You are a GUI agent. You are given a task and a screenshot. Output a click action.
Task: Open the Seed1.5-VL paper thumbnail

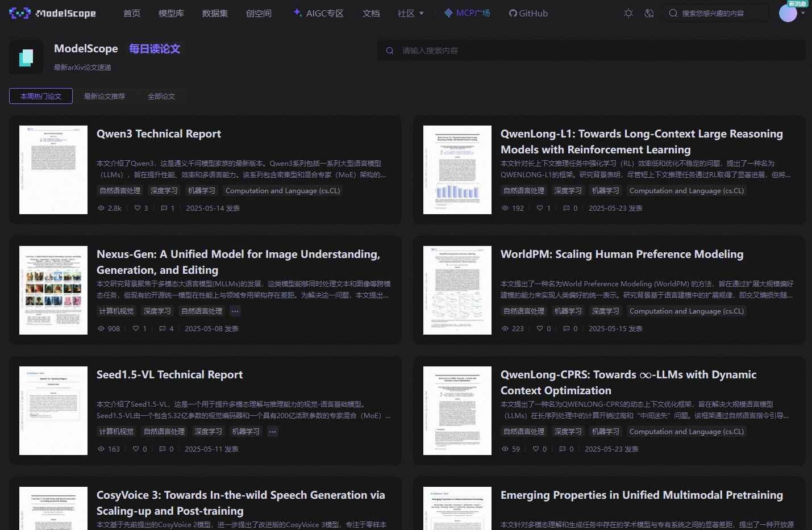pos(53,411)
